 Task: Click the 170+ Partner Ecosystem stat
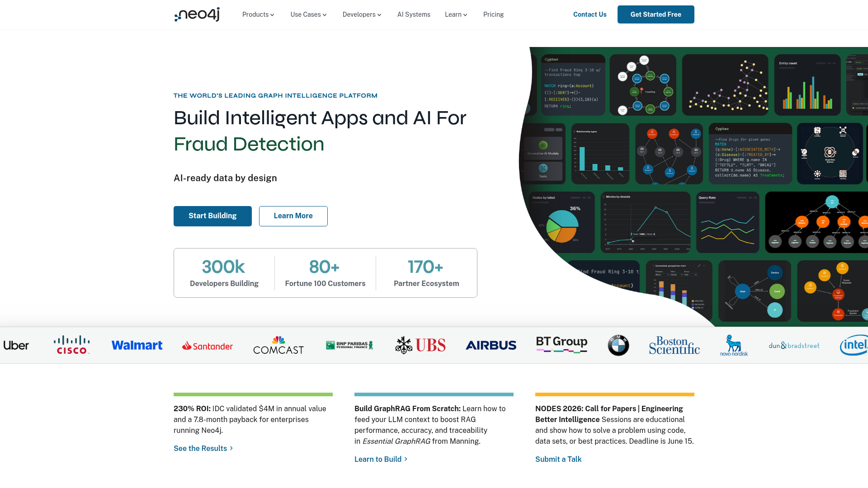(426, 273)
